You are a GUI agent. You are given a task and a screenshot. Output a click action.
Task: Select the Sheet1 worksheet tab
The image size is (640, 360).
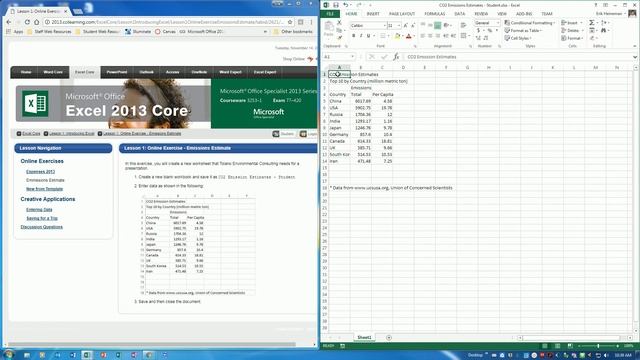tap(364, 338)
